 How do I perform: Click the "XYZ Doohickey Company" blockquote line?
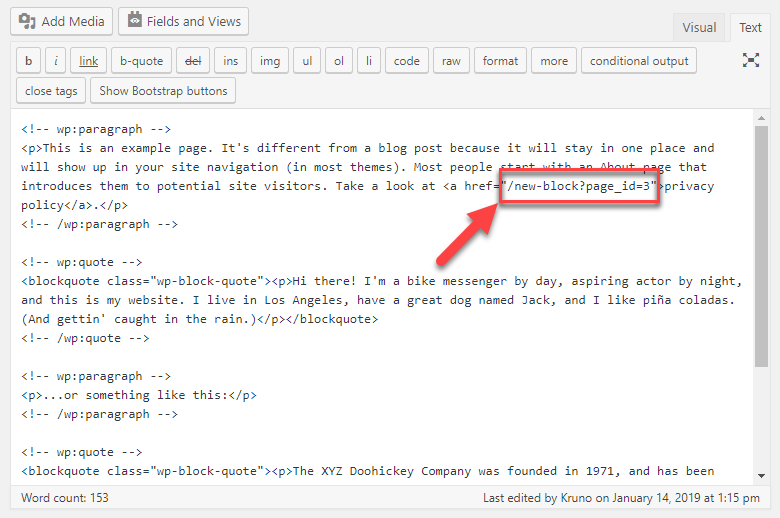(368, 471)
